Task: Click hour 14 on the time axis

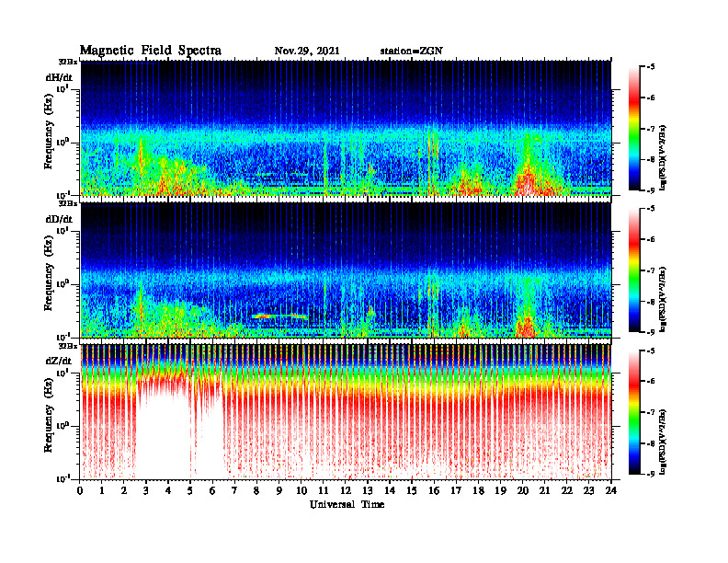Action: (x=390, y=491)
